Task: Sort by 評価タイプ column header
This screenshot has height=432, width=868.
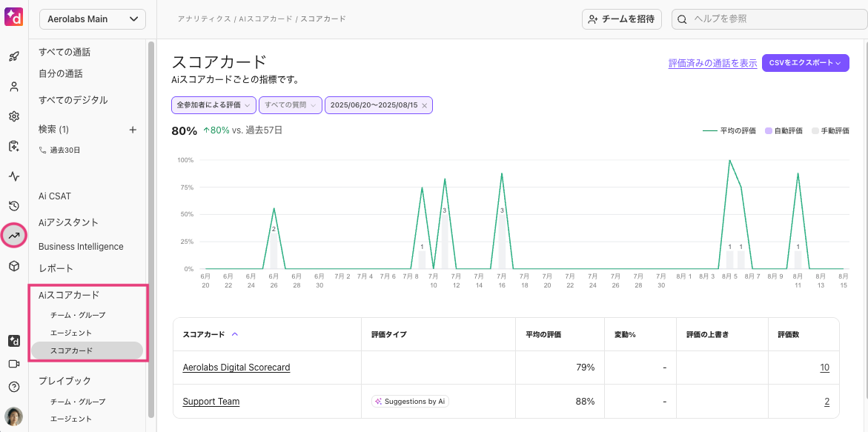Action: 388,334
